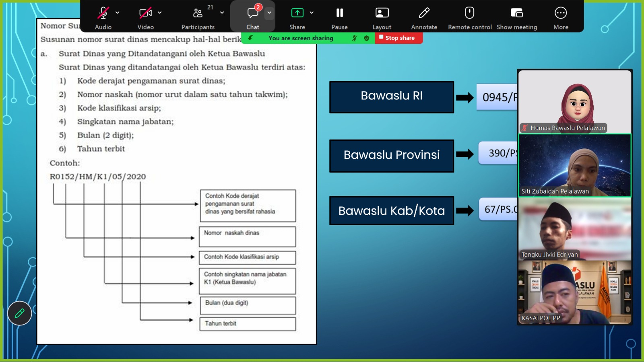This screenshot has width=644, height=362.
Task: Click the list line 'Singkatan nama jabatan;'
Action: click(126, 121)
